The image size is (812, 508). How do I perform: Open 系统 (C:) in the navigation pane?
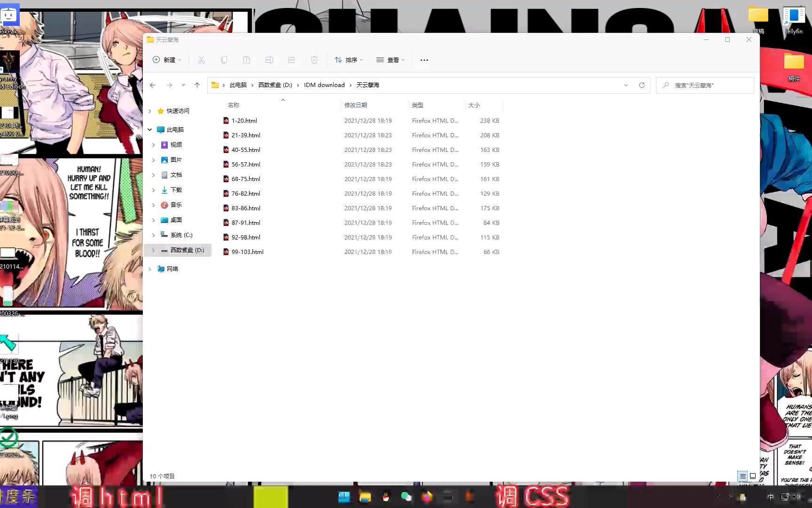click(x=181, y=235)
